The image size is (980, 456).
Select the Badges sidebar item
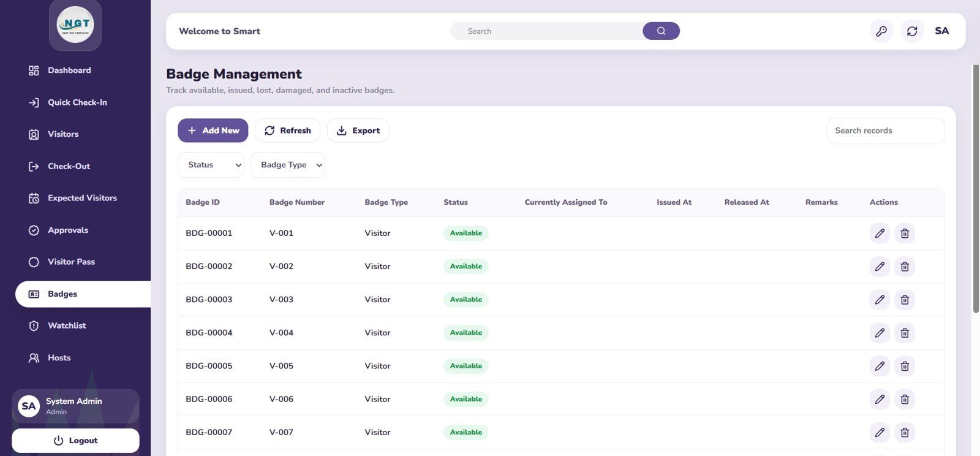[83, 294]
